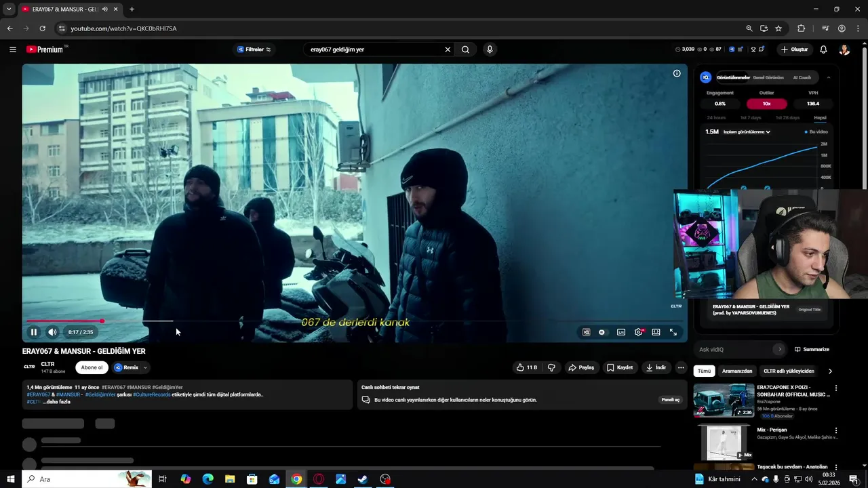
Task: Select the 1st 28 days range
Action: click(x=787, y=118)
